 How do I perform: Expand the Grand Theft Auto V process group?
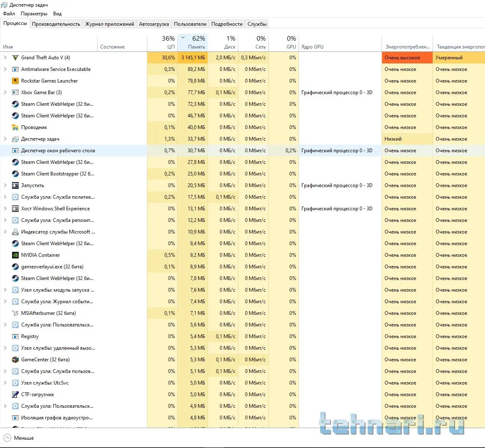[x=5, y=58]
